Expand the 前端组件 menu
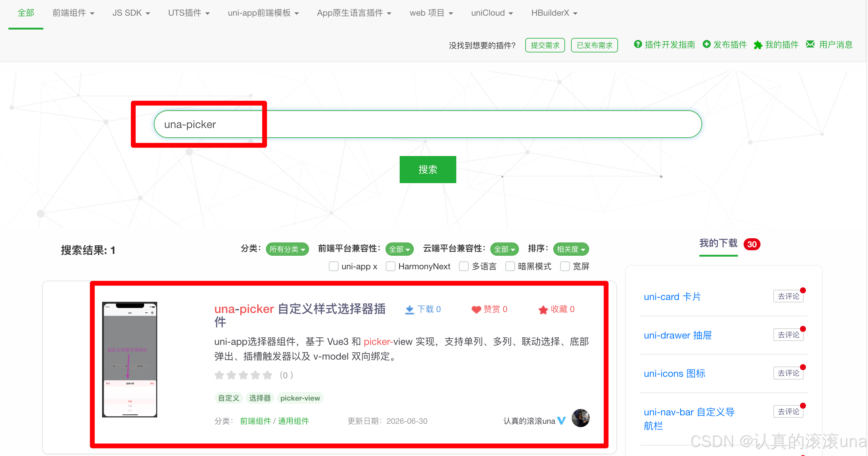The image size is (868, 456). click(73, 13)
